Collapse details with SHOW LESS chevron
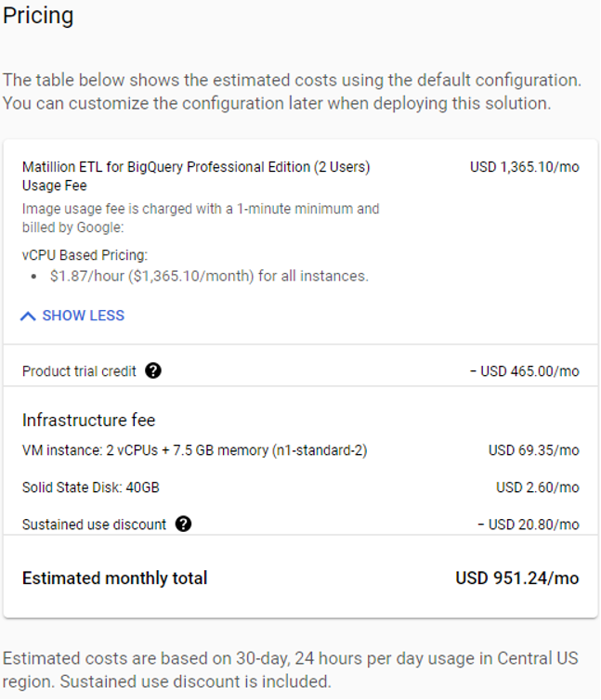The width and height of the screenshot is (601, 700). 28,316
